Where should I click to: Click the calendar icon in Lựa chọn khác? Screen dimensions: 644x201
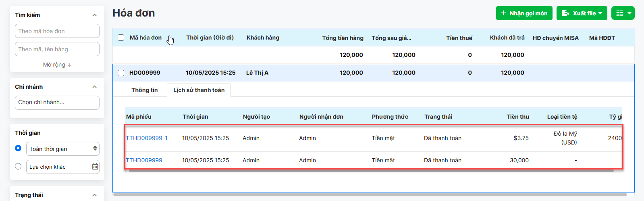coord(95,167)
